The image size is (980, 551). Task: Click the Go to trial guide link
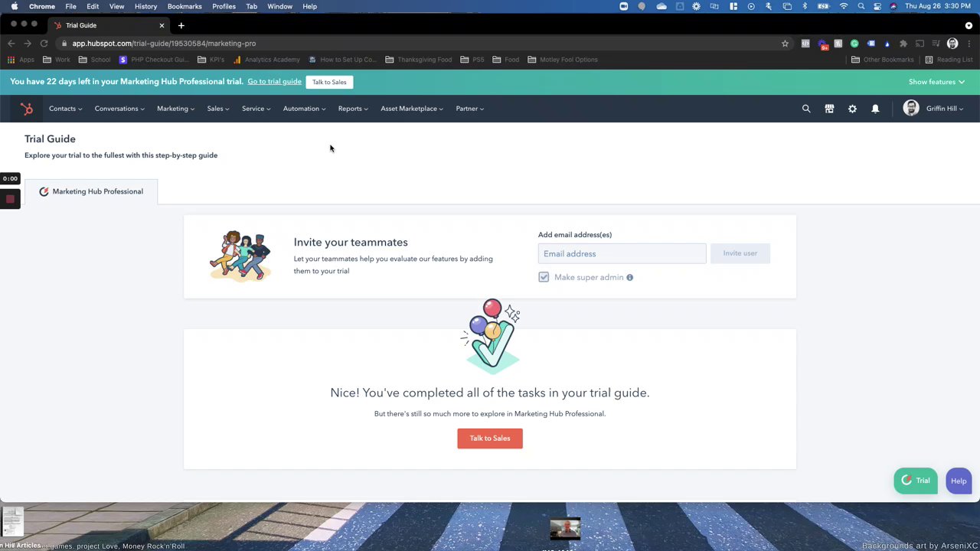274,82
